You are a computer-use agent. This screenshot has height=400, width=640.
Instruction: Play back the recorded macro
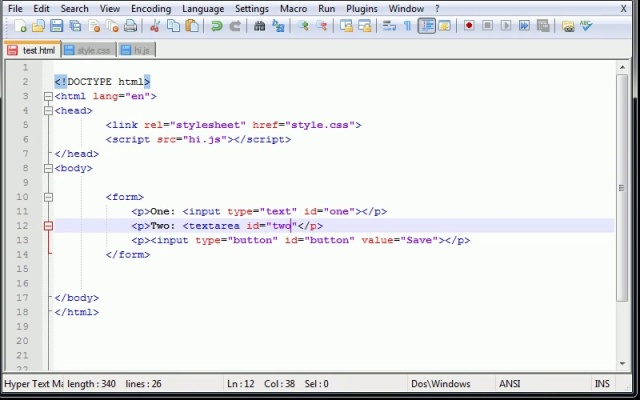pyautogui.click(x=506, y=26)
